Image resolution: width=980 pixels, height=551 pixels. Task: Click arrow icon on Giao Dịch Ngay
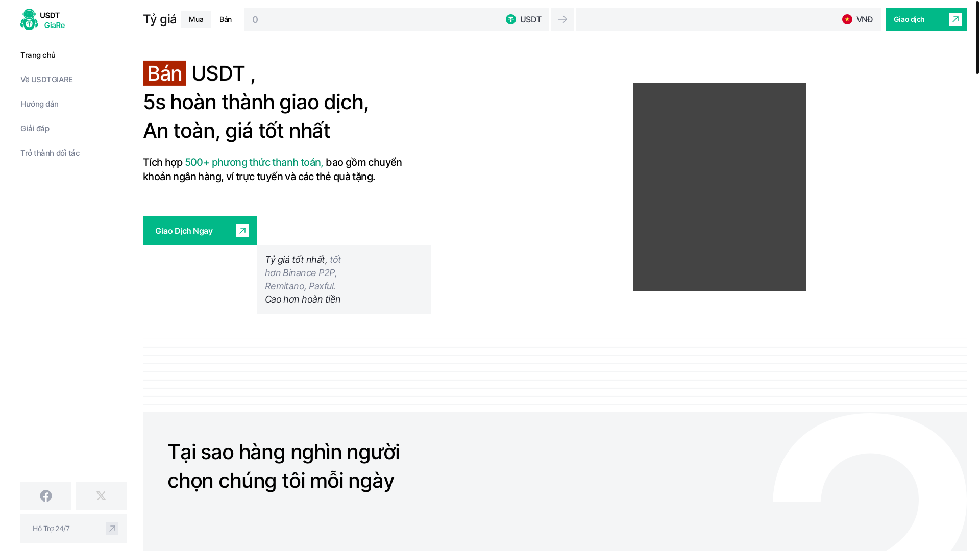pos(242,231)
